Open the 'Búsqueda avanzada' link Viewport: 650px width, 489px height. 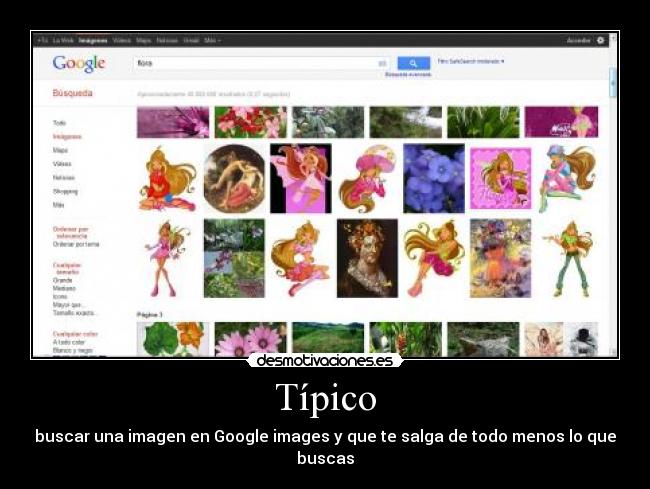click(x=408, y=75)
